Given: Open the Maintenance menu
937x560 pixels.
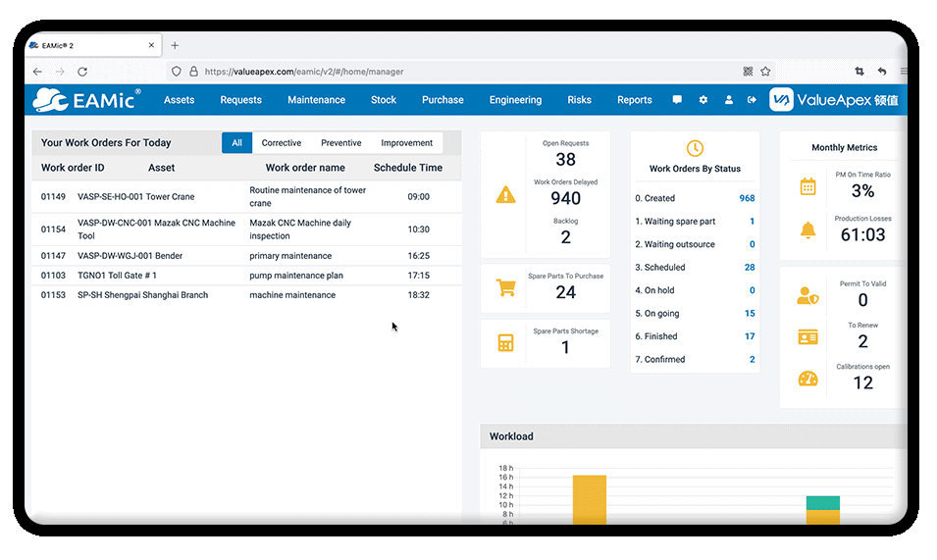Looking at the screenshot, I should [x=316, y=100].
